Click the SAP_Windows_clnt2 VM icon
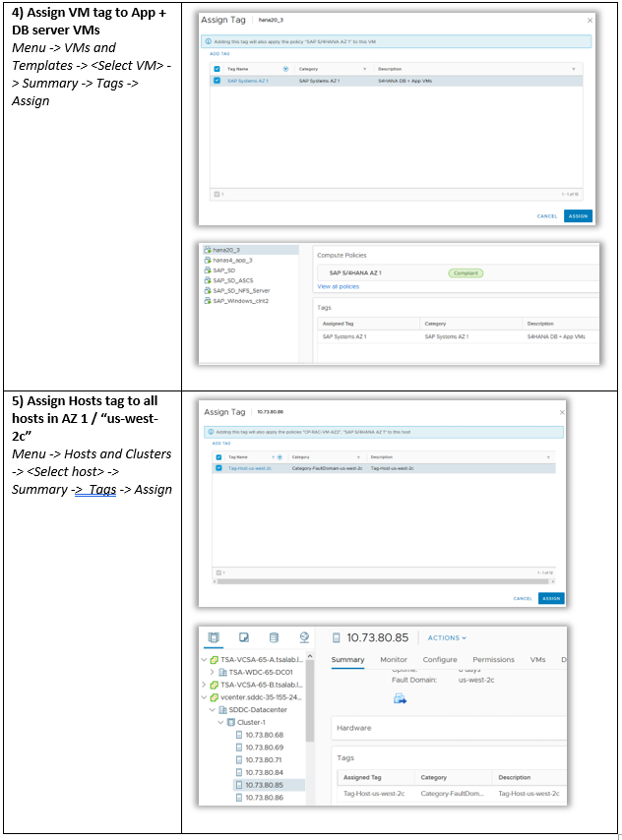Screen dimensions: 622x840 (208, 301)
